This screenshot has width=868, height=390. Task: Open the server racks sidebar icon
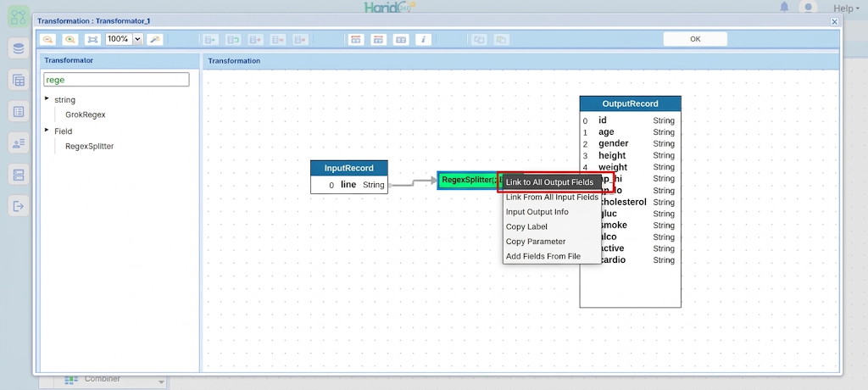point(19,175)
